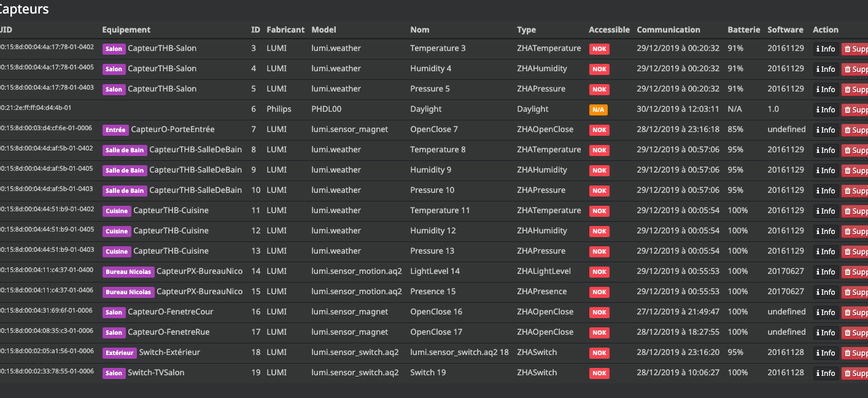Click Salle de Bain tag on Temperature 8 row
This screenshot has height=398, width=868.
(x=125, y=150)
